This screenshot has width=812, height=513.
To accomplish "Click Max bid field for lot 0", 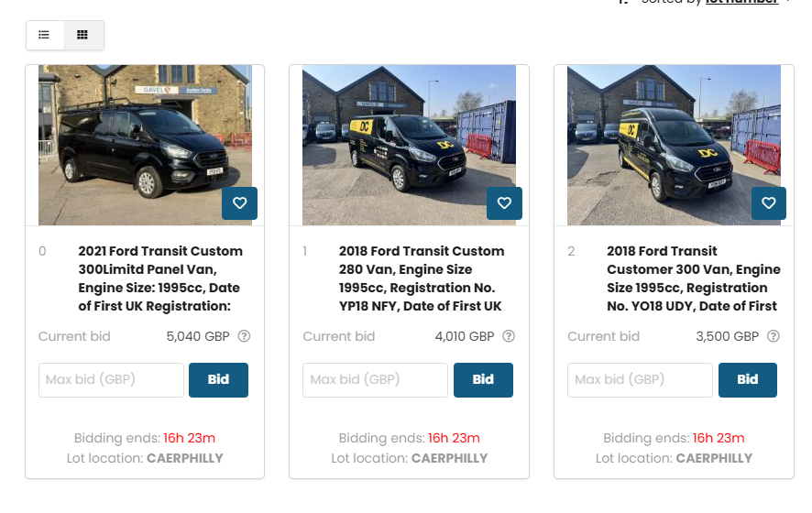I will 111,379.
